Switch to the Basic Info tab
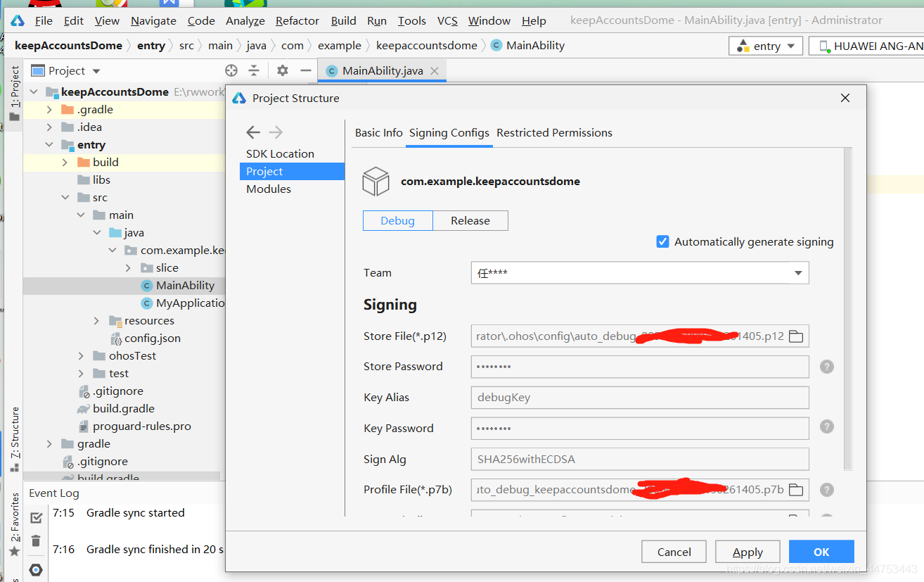Screen dimensions: 924x582 coord(379,132)
